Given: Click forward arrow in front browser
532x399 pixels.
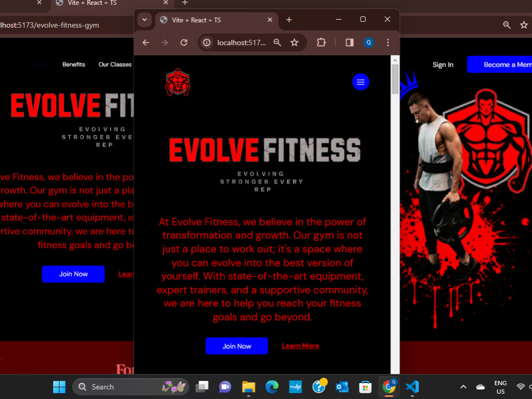Looking at the screenshot, I should tap(164, 43).
